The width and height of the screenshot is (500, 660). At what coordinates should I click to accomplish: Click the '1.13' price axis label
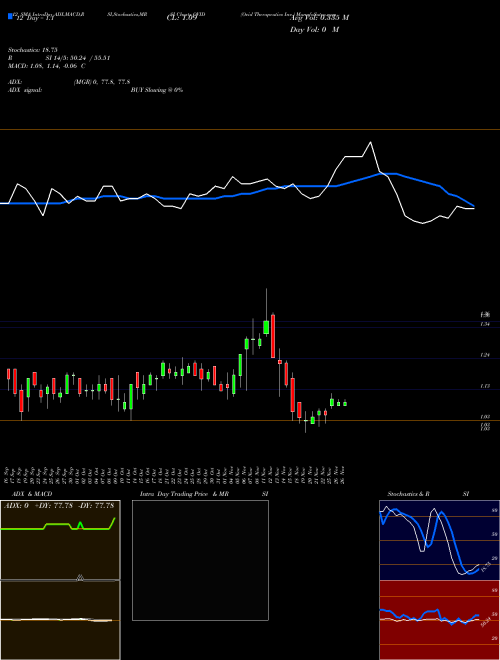pos(485,386)
